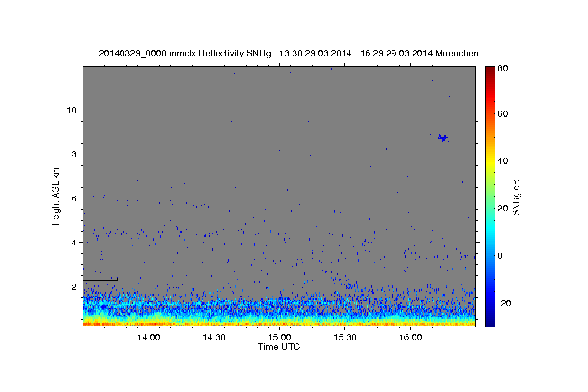
Task: Click the height axis value 8
Action: pyautogui.click(x=74, y=154)
